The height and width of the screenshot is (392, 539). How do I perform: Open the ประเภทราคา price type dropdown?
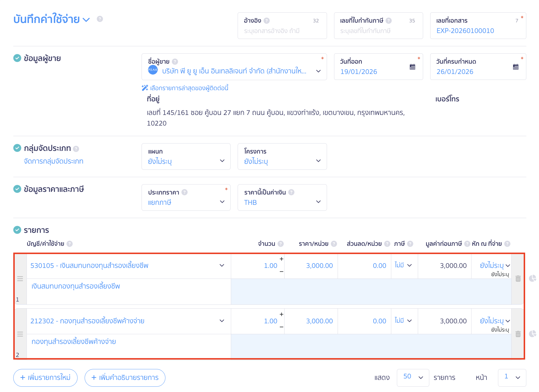pyautogui.click(x=222, y=202)
